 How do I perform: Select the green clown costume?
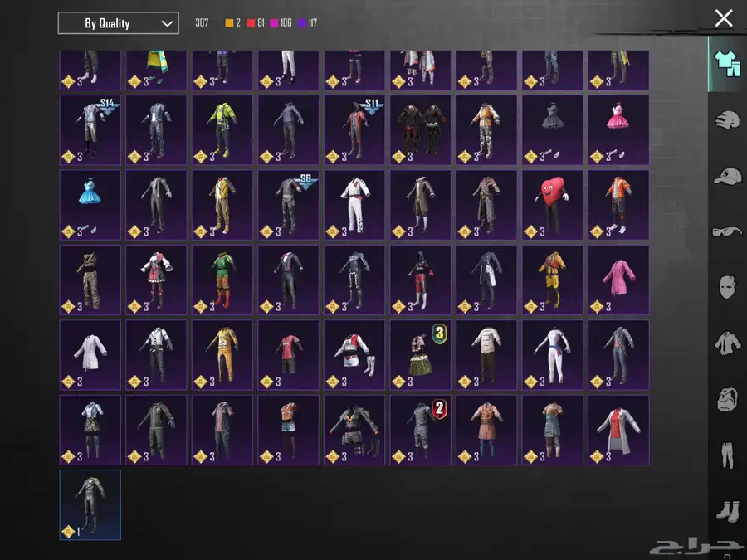(x=222, y=280)
